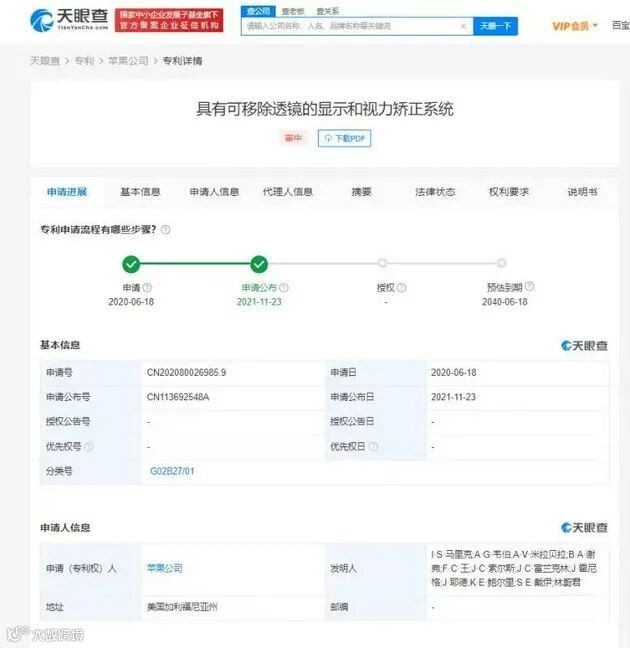
Task: Go to 天眼查 breadcrumb link
Action: click(45, 61)
